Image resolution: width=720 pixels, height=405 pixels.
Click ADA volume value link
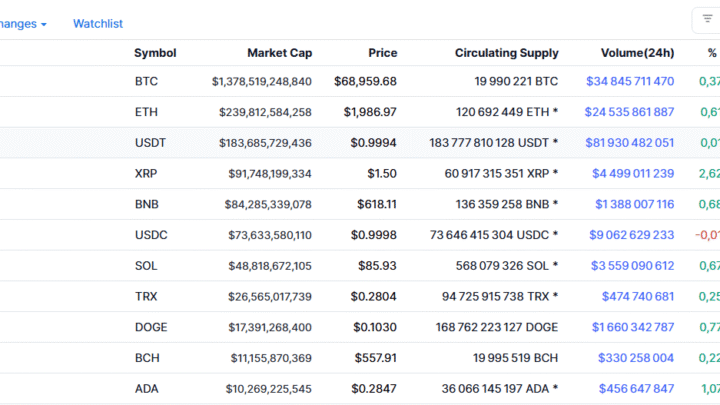coord(636,389)
